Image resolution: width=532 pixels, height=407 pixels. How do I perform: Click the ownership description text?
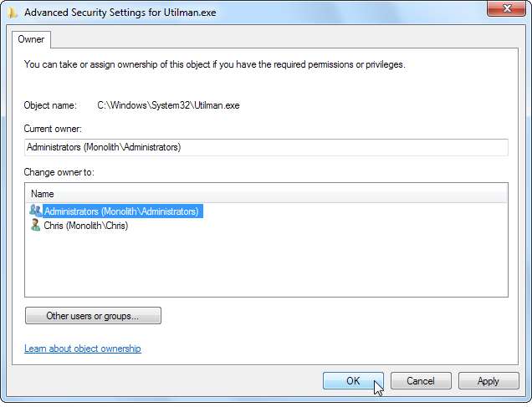click(214, 64)
